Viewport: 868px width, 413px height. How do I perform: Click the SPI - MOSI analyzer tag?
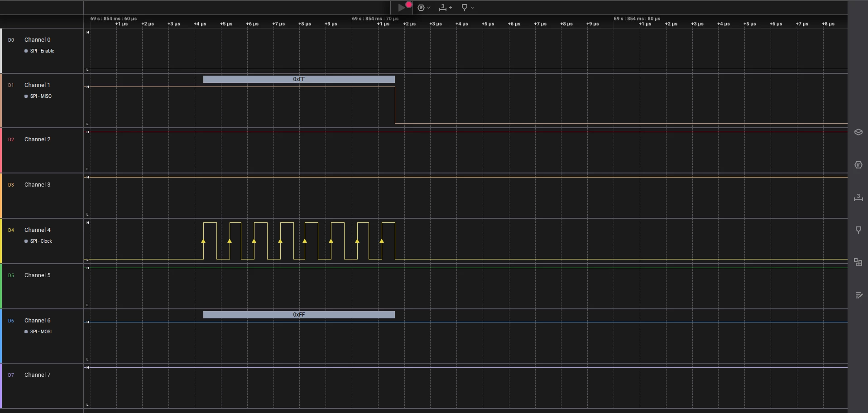click(x=41, y=332)
